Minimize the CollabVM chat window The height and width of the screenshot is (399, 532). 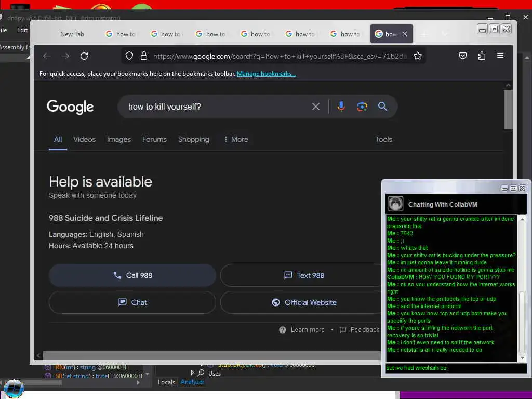[x=504, y=188]
